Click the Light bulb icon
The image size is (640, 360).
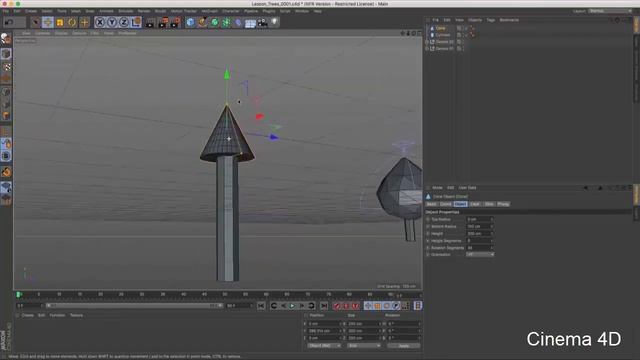pos(274,22)
